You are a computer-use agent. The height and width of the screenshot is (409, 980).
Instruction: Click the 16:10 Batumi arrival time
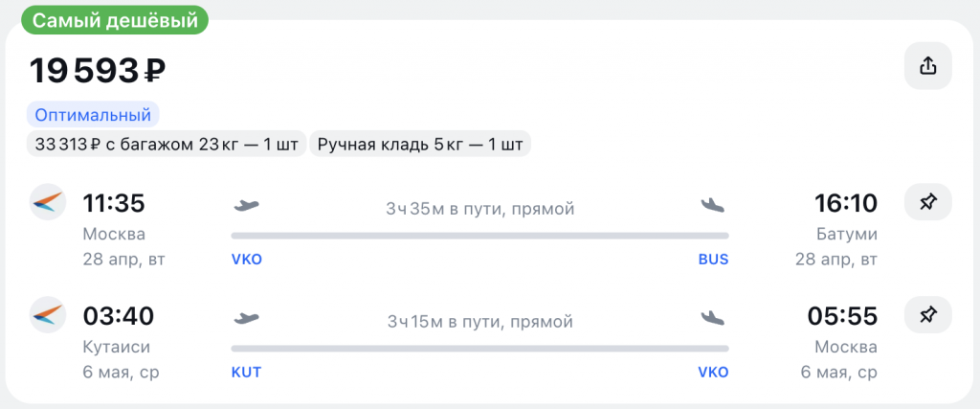[x=846, y=204]
